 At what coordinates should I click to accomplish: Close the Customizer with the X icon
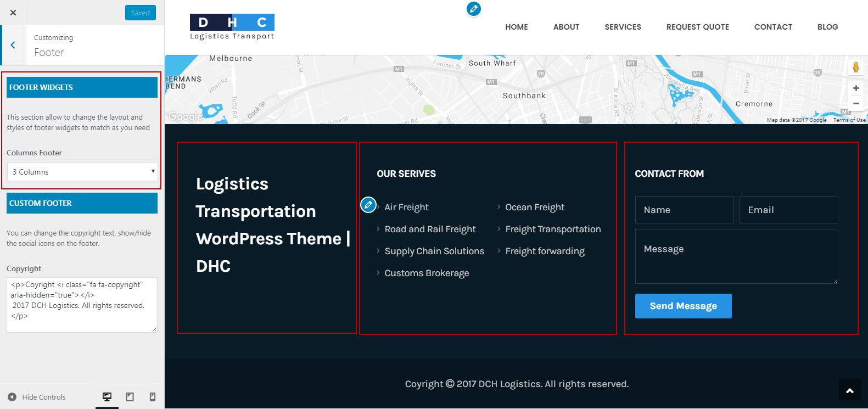point(13,13)
